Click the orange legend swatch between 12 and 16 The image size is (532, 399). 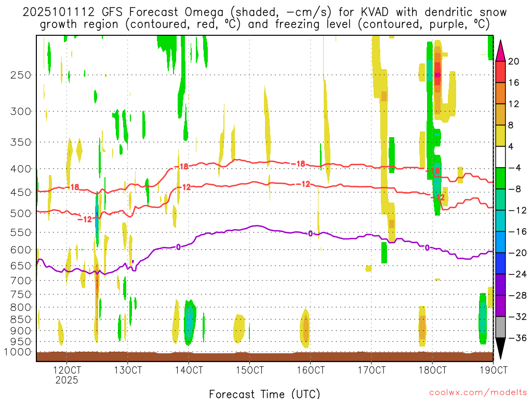500,93
